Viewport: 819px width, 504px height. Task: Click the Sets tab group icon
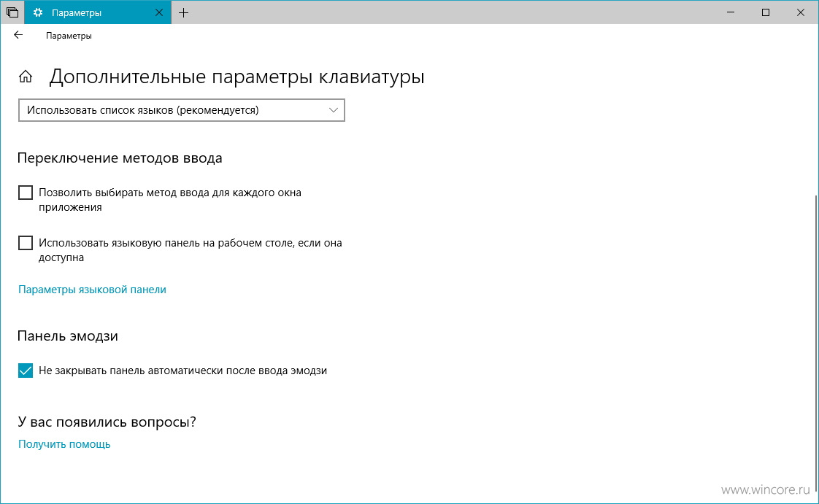12,12
